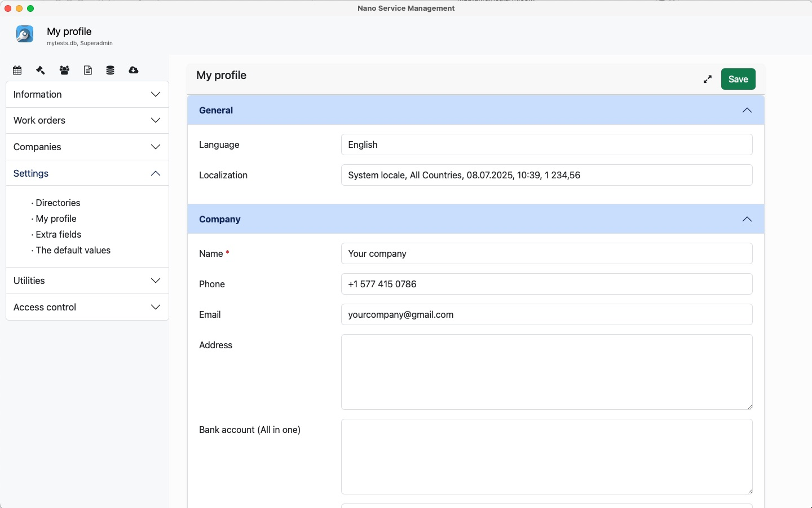
Task: Collapse the Settings menu section
Action: (x=87, y=173)
